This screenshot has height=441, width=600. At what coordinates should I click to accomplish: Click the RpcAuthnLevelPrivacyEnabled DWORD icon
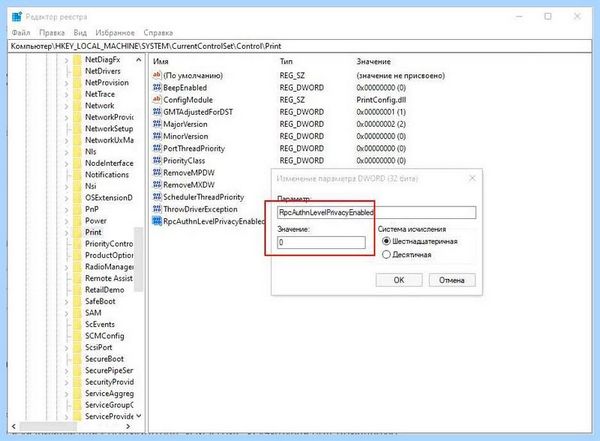point(157,221)
